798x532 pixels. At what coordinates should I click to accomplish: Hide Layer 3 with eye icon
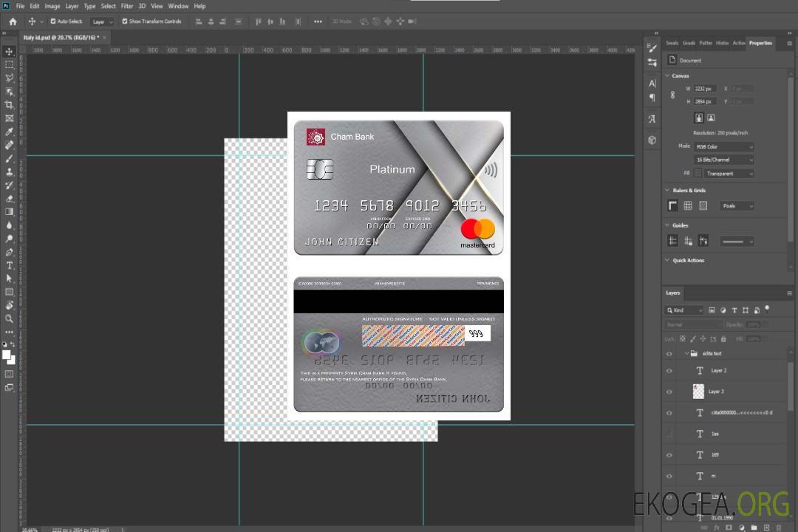tap(669, 392)
